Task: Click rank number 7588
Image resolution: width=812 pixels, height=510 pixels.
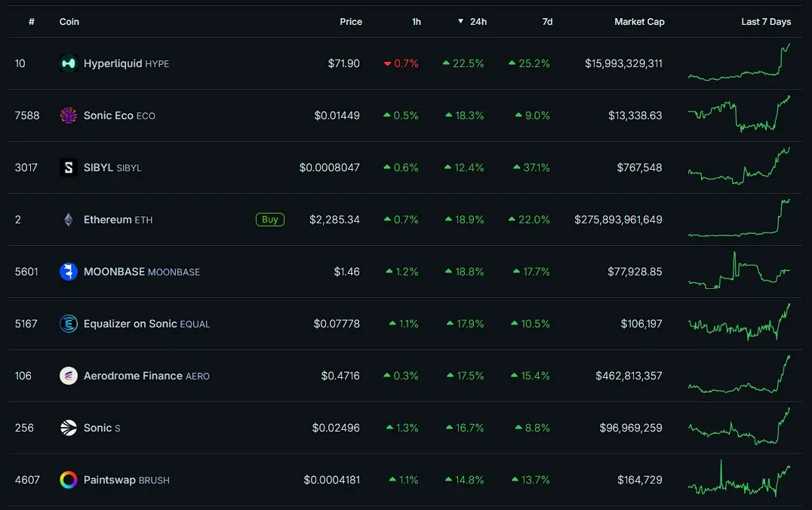Action: [x=27, y=115]
